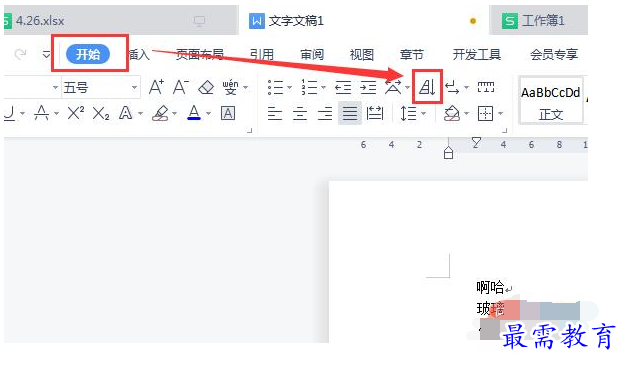Decrease font size with A- icon

tap(181, 87)
